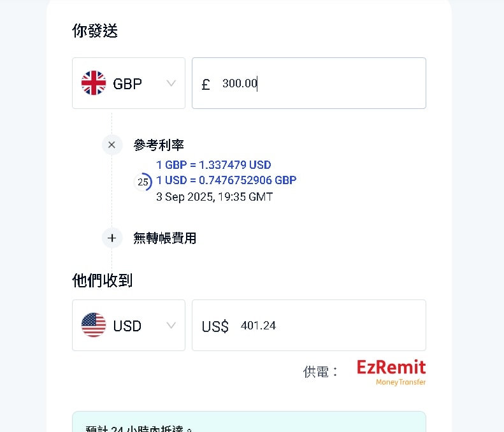Image resolution: width=504 pixels, height=432 pixels.
Task: Click the UK flag icon
Action: 94,83
